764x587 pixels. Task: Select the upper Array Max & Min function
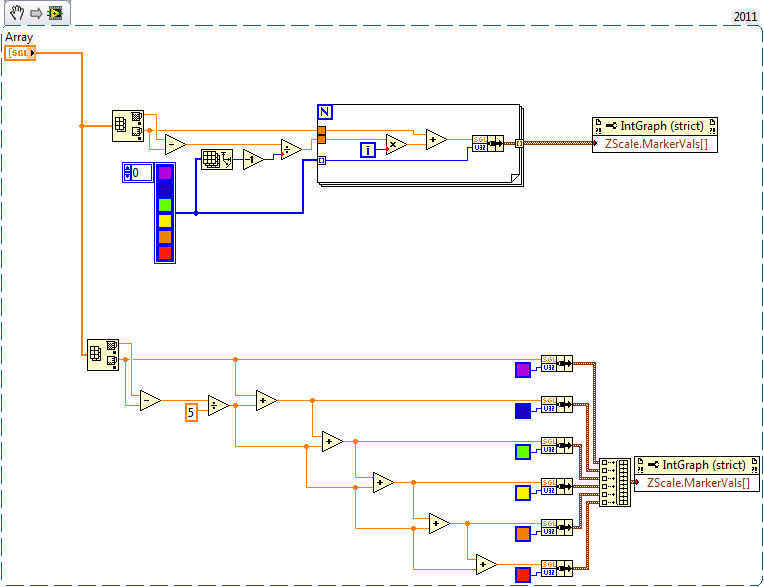pos(128,126)
